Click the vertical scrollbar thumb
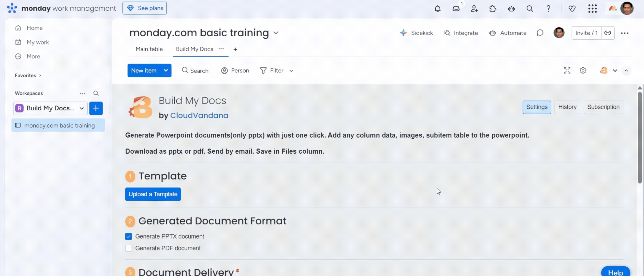Image resolution: width=644 pixels, height=276 pixels. click(x=640, y=138)
